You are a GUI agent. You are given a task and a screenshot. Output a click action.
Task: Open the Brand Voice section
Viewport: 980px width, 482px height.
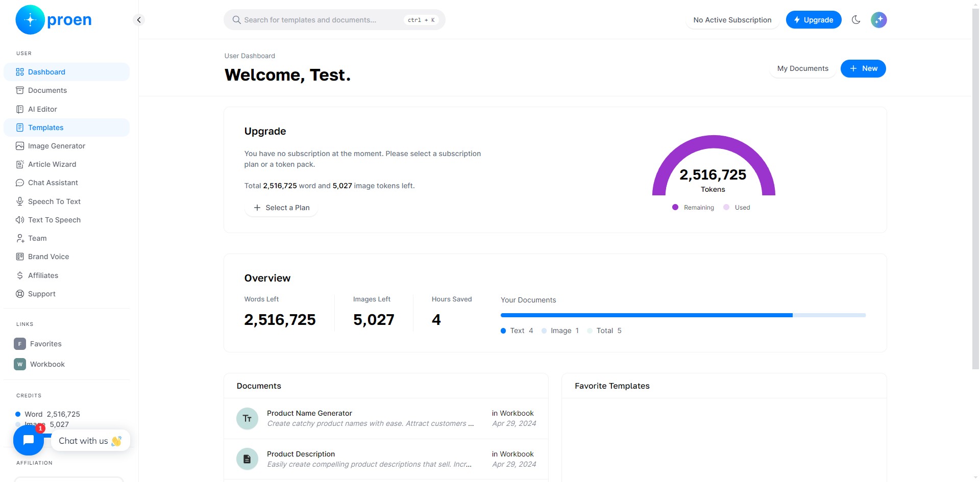click(48, 257)
